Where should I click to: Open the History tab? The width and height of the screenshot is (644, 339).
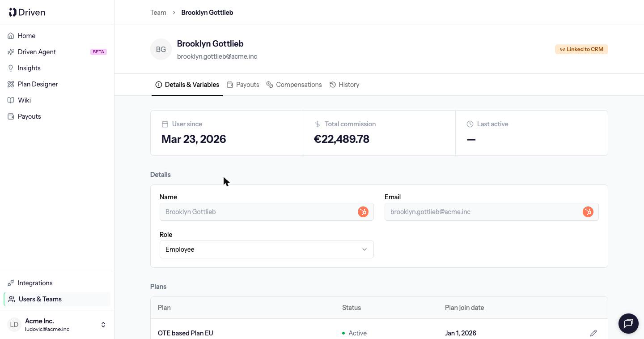pos(344,85)
